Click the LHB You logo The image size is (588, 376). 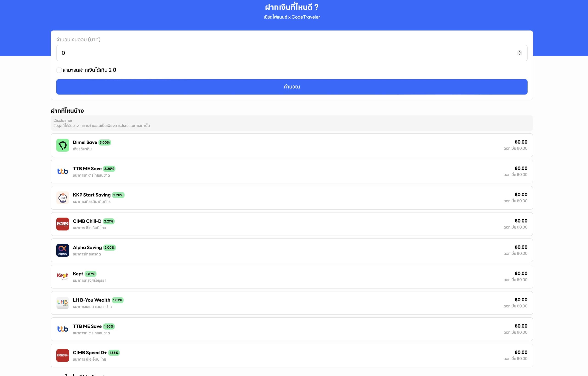coord(62,303)
